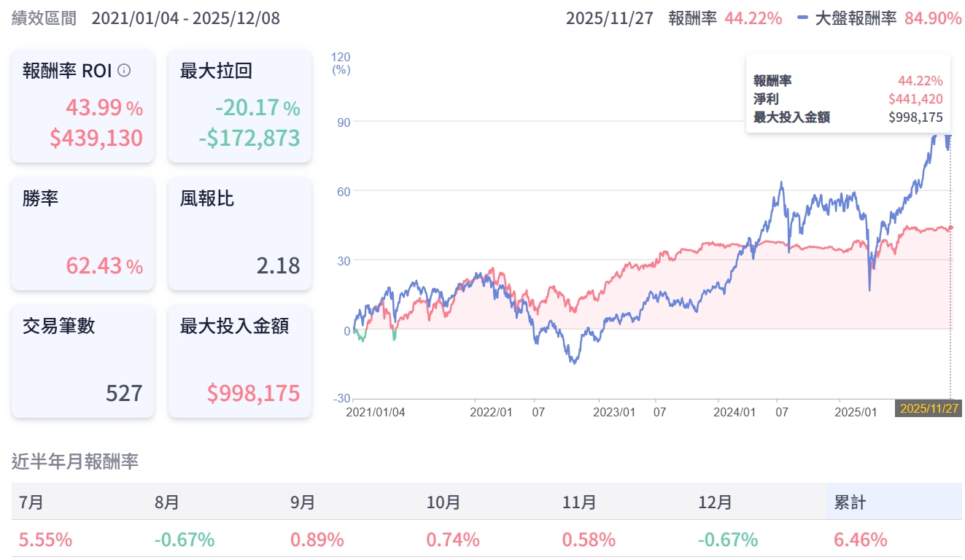Select the 最大拉回 drawdown card

pos(239,106)
